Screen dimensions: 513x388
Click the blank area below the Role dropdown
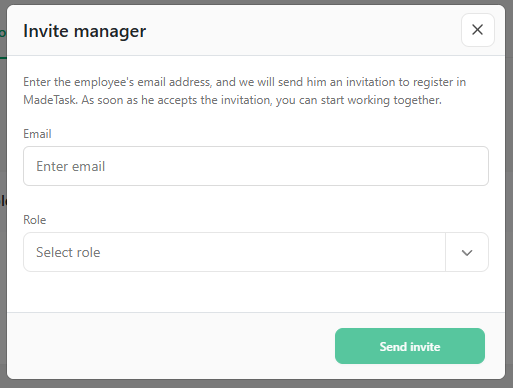(256, 292)
